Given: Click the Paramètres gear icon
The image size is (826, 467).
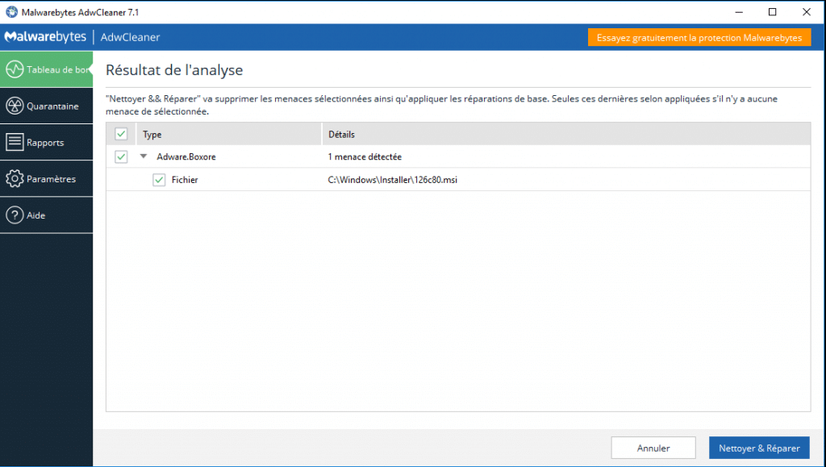Looking at the screenshot, I should click(14, 179).
